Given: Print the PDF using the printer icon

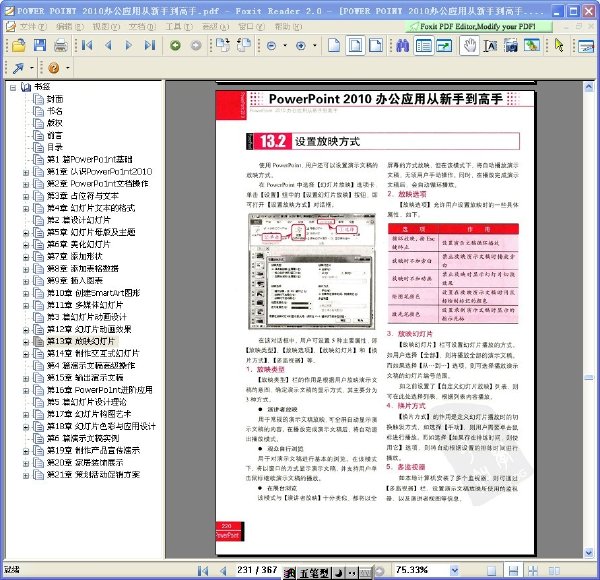Looking at the screenshot, I should [60, 46].
